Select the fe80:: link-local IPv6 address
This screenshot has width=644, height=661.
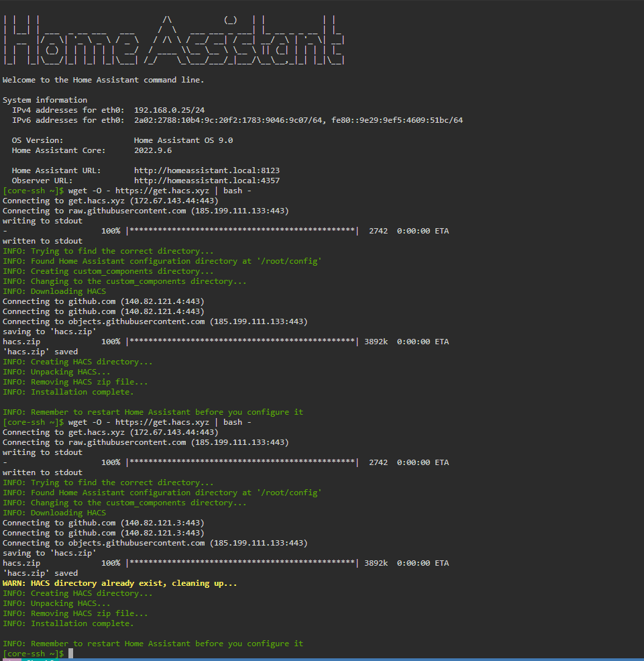pos(397,120)
